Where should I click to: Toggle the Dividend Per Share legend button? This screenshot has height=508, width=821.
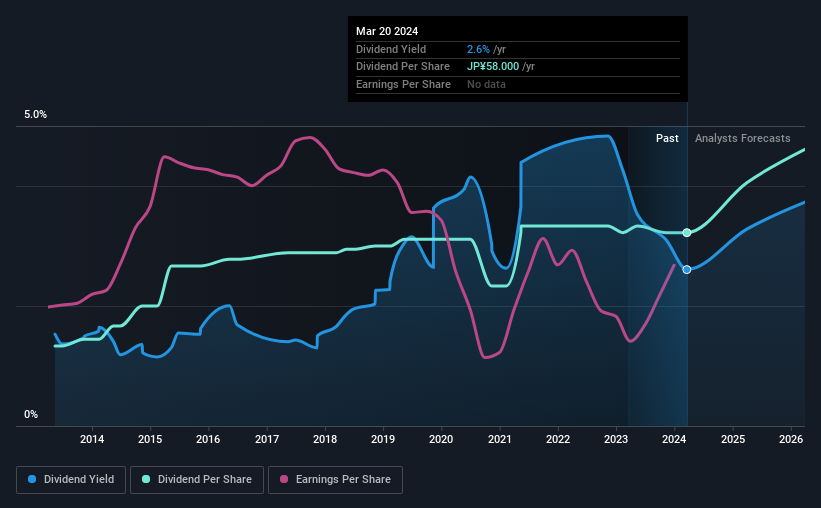[x=197, y=480]
